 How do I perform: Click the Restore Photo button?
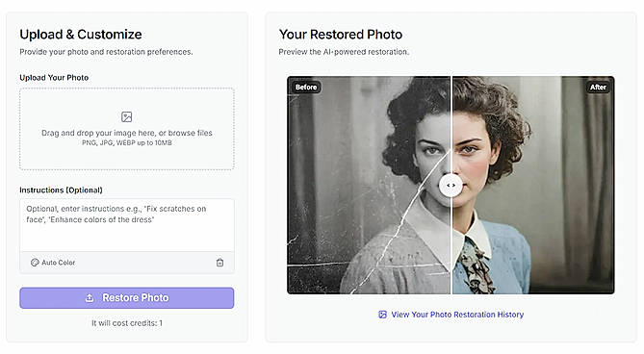(x=127, y=298)
